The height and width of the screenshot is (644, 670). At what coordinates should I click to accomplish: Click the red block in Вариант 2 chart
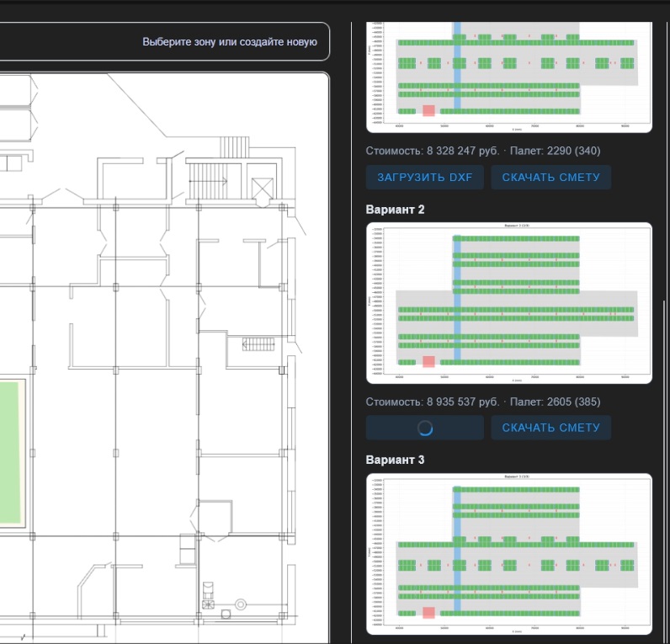coord(428,361)
